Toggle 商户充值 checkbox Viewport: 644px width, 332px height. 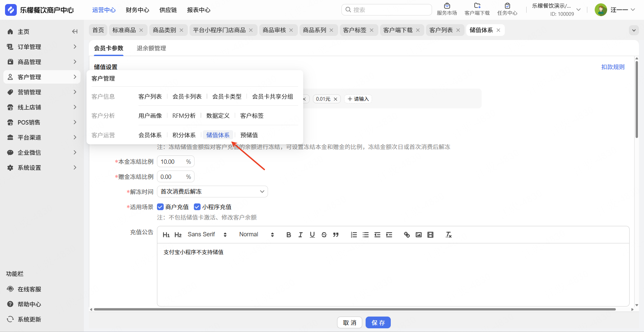pyautogui.click(x=160, y=207)
